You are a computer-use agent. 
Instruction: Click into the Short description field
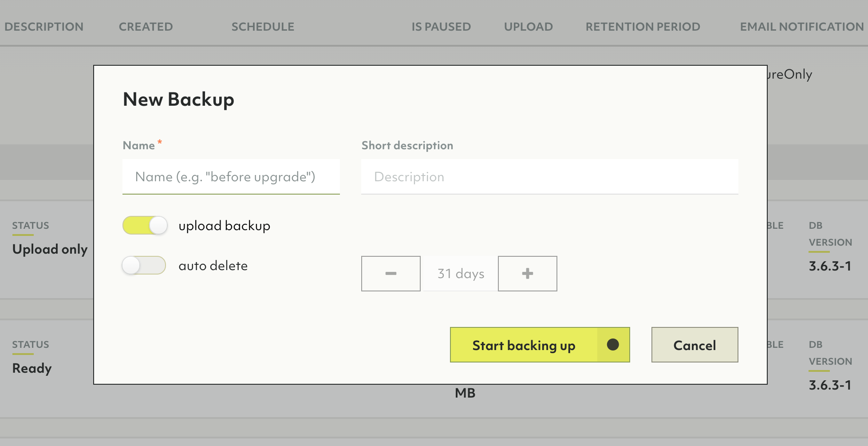(549, 177)
